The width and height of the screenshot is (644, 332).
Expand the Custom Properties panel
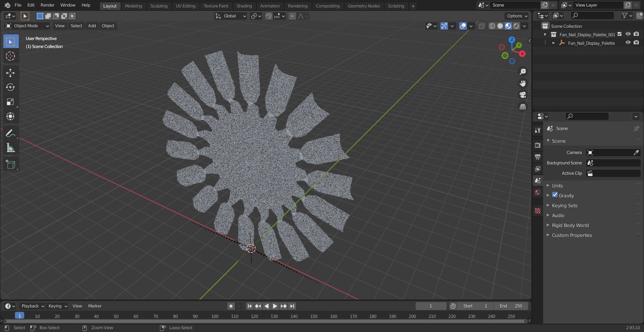572,235
